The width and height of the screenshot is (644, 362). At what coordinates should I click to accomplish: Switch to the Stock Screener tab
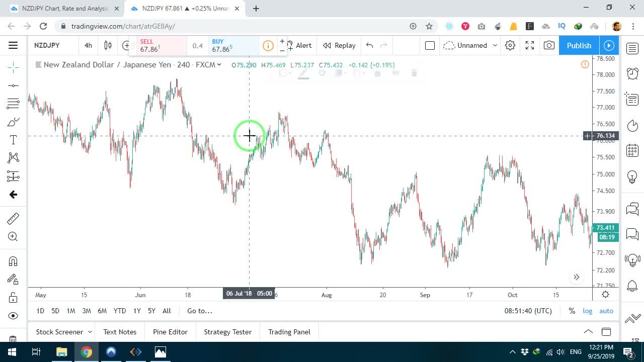point(59,332)
